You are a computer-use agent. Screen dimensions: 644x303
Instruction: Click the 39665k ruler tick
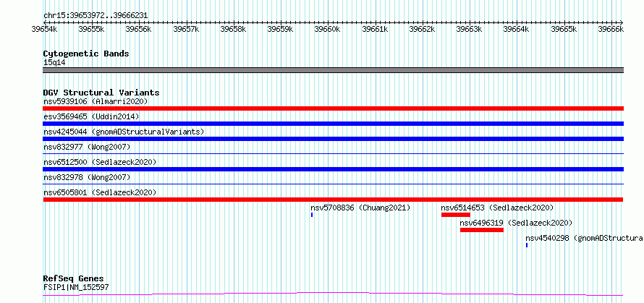click(x=564, y=29)
